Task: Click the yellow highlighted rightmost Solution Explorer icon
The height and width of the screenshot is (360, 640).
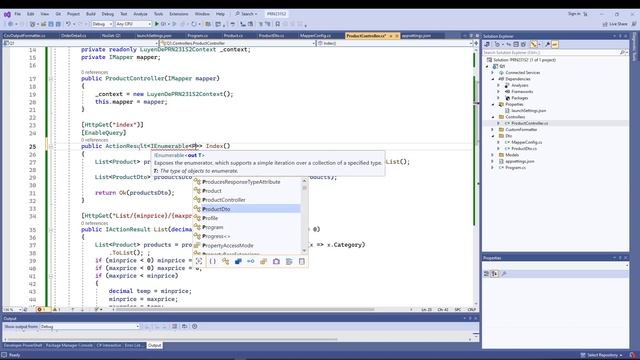Action: coord(555,44)
